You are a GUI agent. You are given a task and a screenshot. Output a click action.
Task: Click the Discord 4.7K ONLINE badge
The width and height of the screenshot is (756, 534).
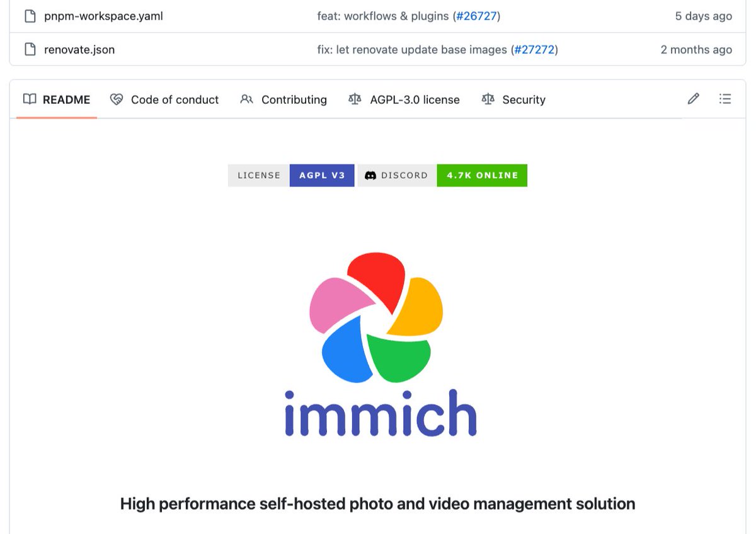pyautogui.click(x=442, y=176)
